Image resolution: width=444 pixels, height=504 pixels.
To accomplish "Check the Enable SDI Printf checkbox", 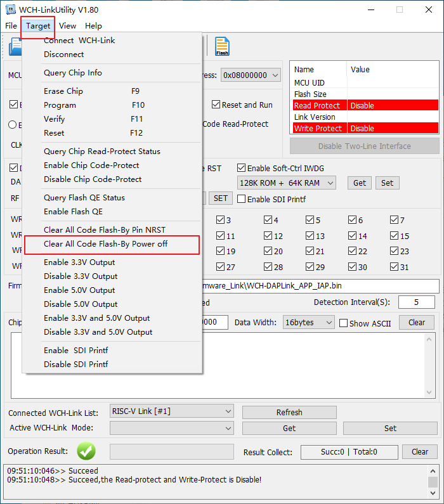I will (x=242, y=199).
